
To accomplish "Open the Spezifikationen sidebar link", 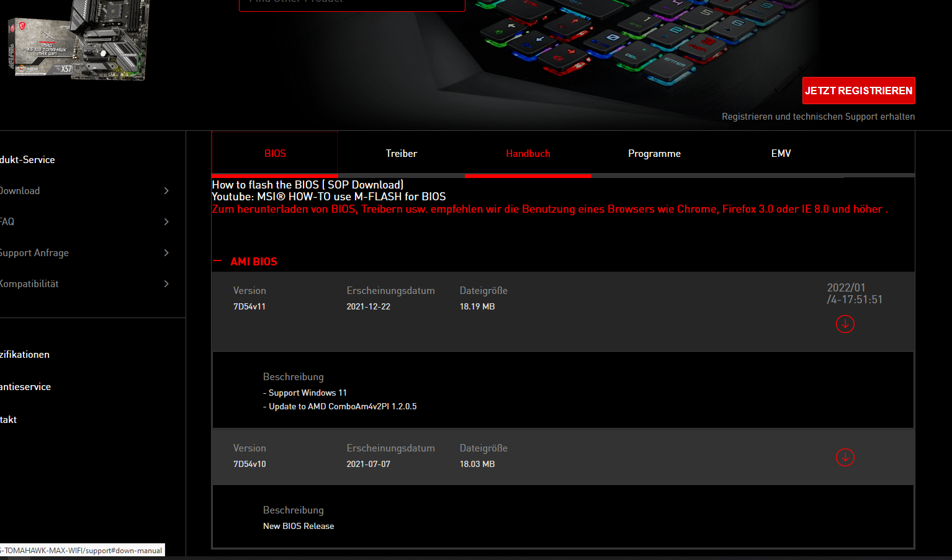I will pyautogui.click(x=25, y=354).
